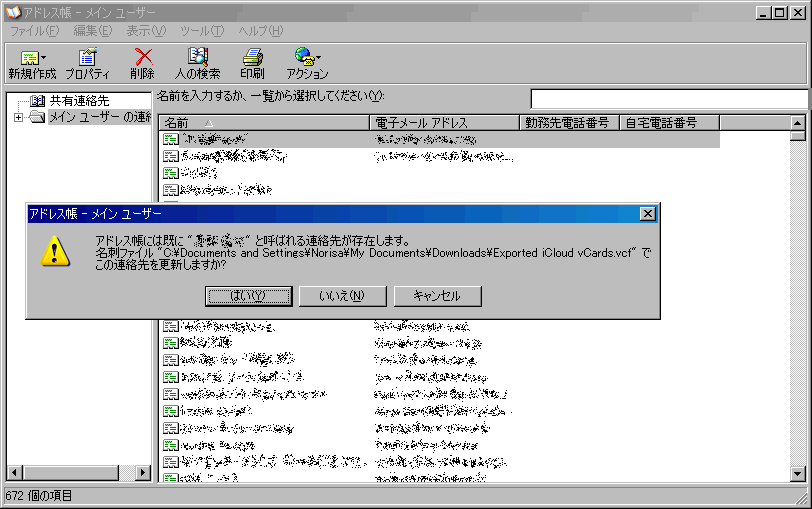Maximize the address book window
This screenshot has width=812, height=509.
779,13
